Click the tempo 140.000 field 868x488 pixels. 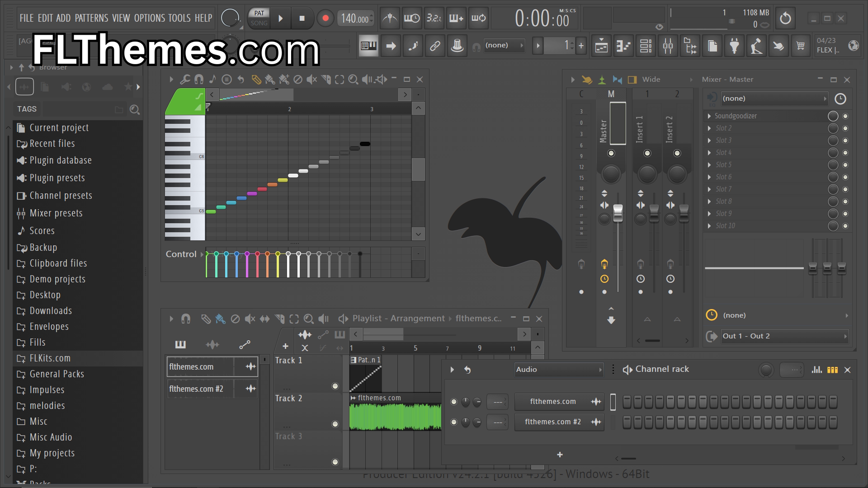click(355, 19)
